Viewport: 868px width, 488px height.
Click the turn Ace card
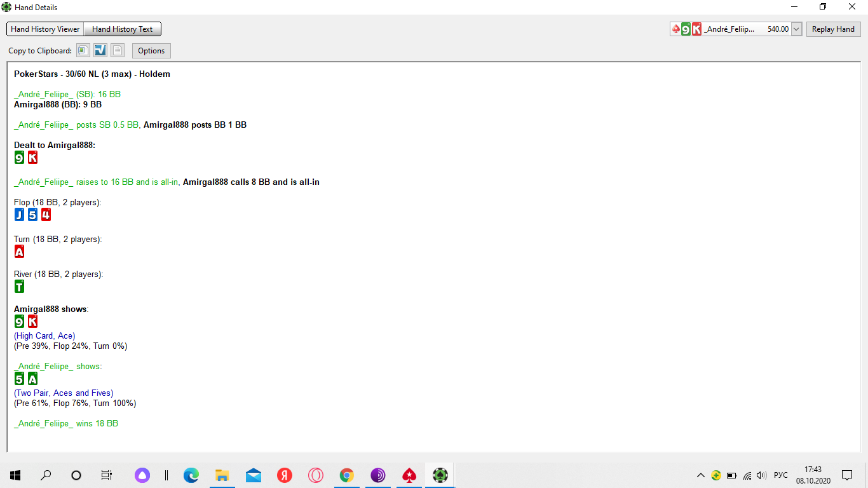pos(19,252)
